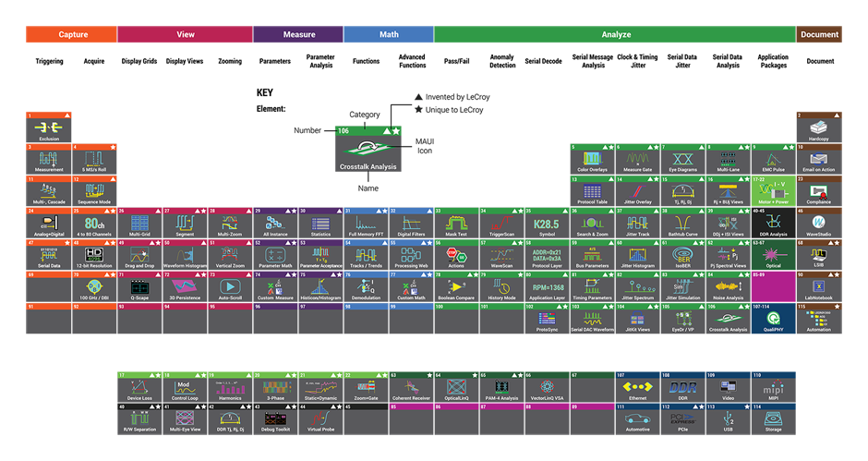Select the Exclusion trigger tile
The image size is (868, 461).
(x=49, y=127)
